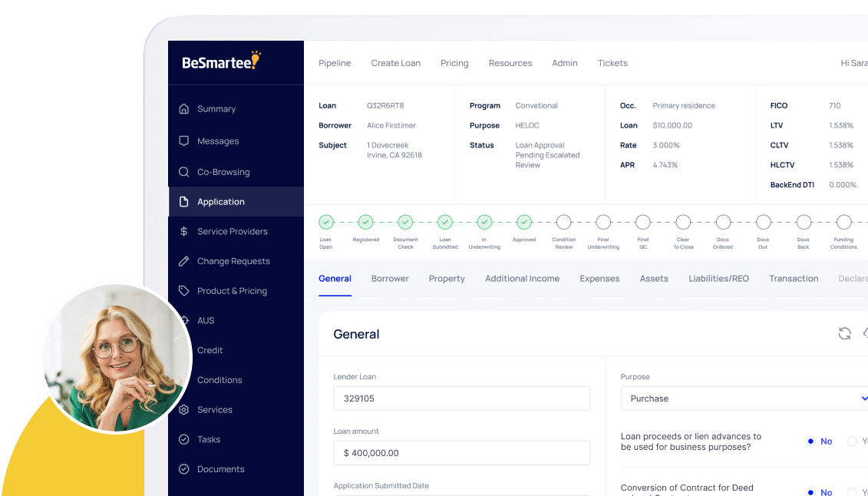Click the loan value $10,000.00
This screenshot has height=496, width=868.
[672, 125]
